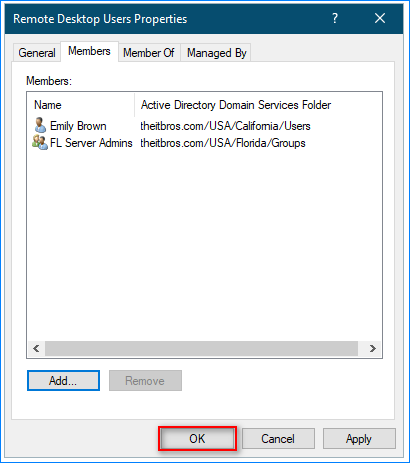
Task: Click the Add... button
Action: (63, 380)
